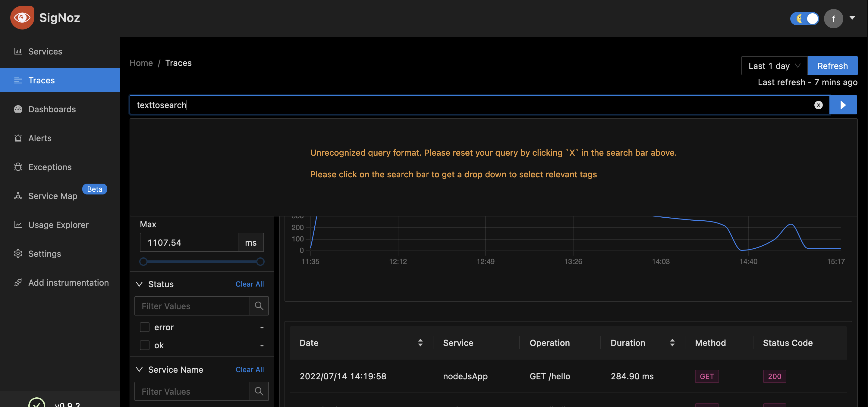Click the Exceptions bug icon
This screenshot has width=868, height=407.
click(18, 167)
